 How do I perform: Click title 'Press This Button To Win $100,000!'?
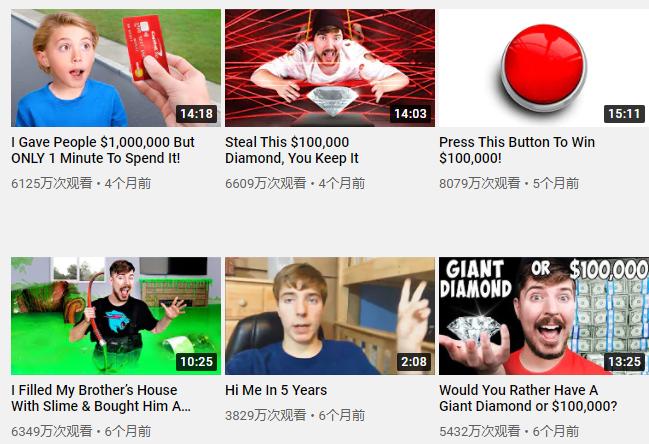coord(517,150)
